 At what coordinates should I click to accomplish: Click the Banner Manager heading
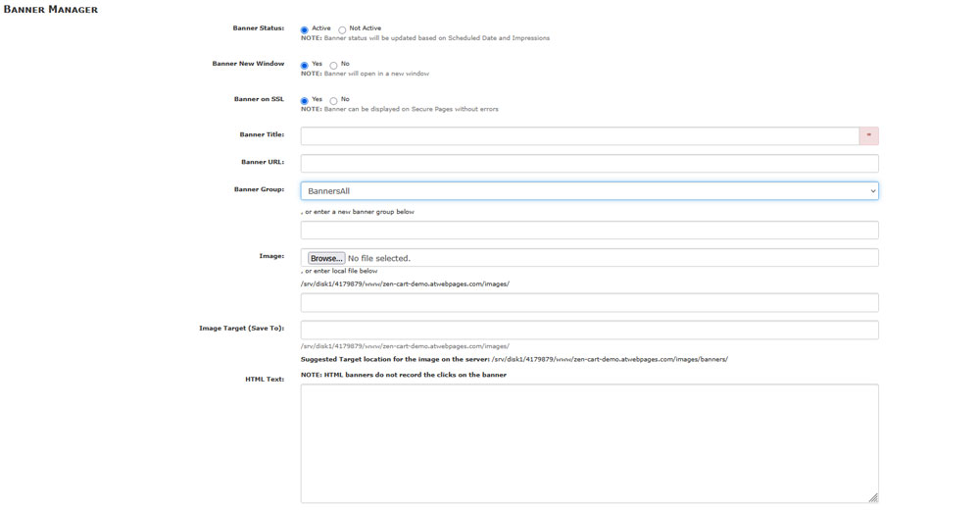(x=51, y=10)
